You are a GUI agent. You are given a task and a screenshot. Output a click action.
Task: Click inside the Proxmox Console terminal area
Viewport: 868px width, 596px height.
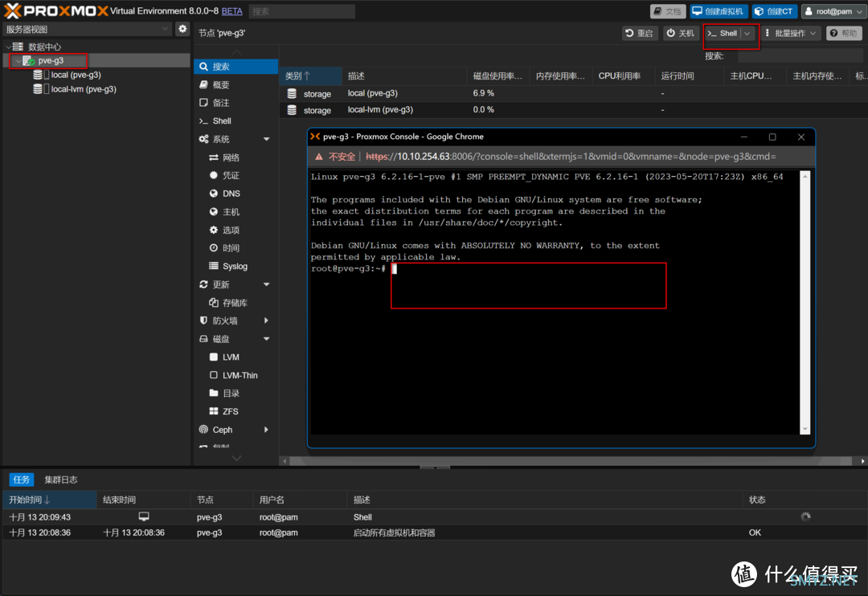pos(555,303)
